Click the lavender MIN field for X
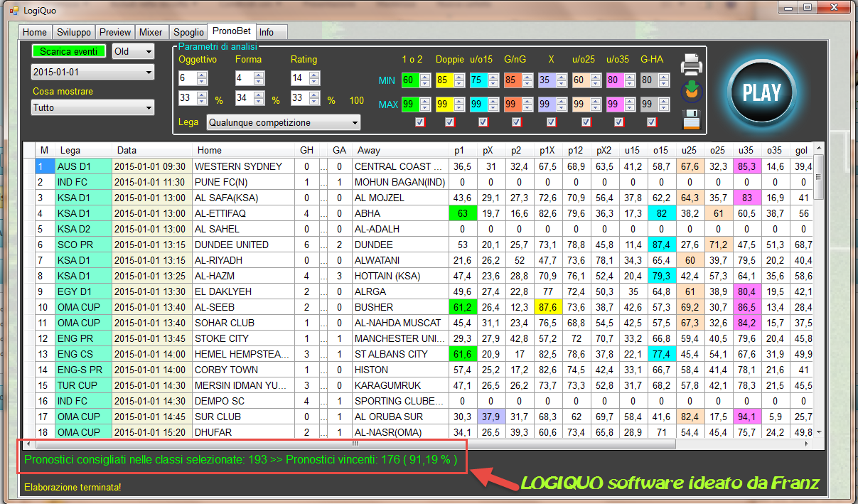The height and width of the screenshot is (504, 858). tap(547, 81)
